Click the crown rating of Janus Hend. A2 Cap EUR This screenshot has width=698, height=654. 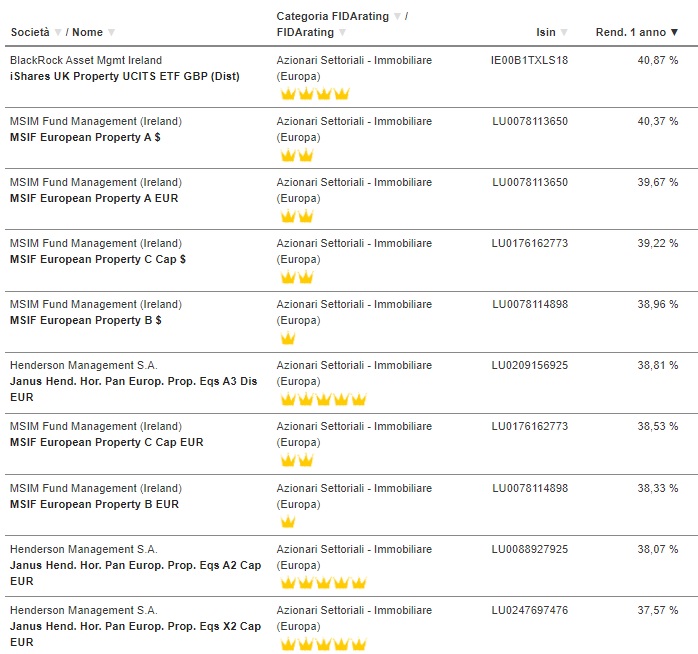pos(324,582)
